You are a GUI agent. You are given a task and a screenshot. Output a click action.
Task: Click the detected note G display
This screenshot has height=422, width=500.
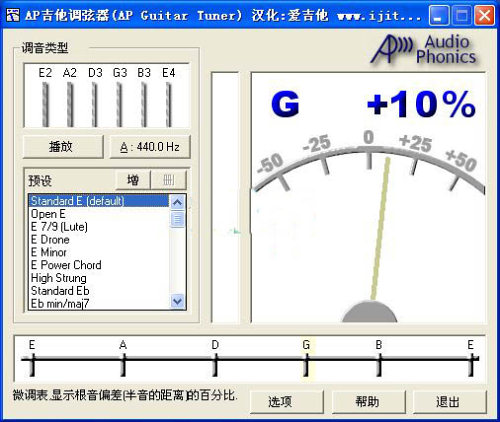(x=285, y=104)
